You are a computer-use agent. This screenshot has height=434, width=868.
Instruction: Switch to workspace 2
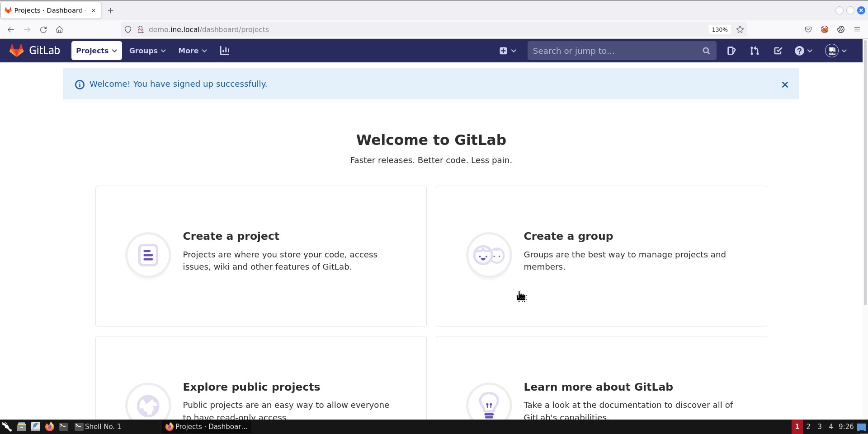pos(808,427)
